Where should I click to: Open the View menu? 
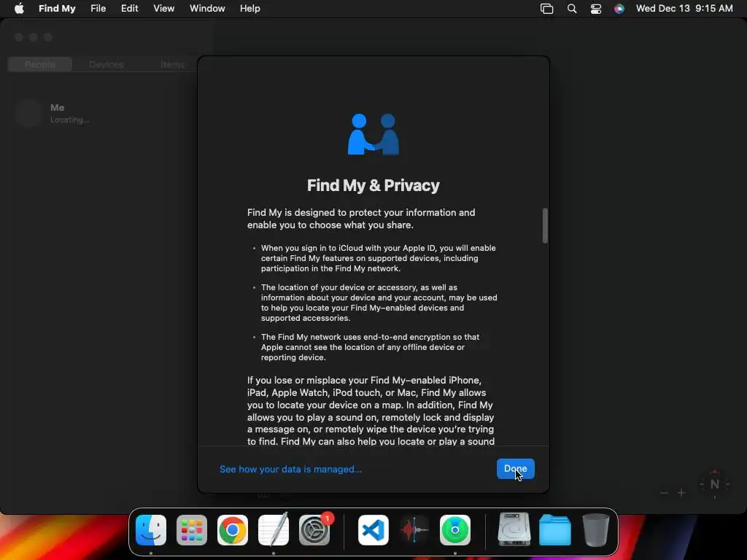pyautogui.click(x=164, y=9)
